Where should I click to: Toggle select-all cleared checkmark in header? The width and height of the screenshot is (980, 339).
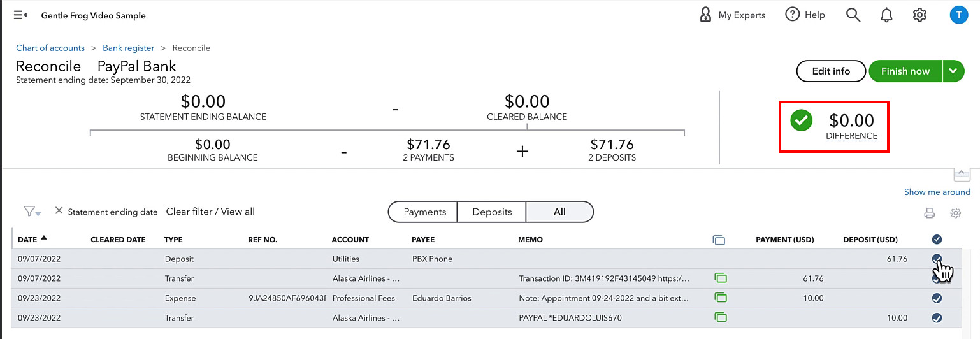click(x=937, y=240)
